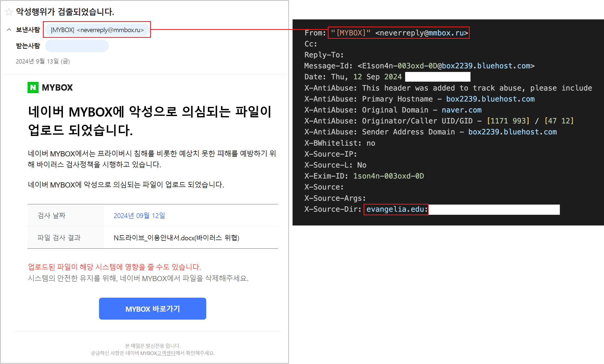Click the X-Source-Args: header line
The image size is (604, 364).
335,198
